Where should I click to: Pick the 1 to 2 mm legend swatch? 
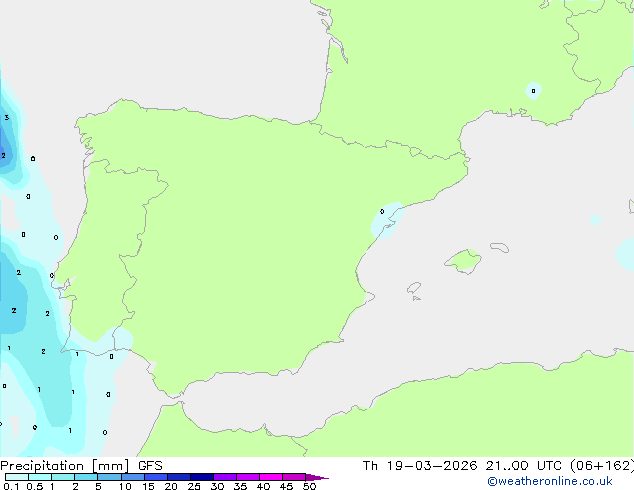[63, 477]
